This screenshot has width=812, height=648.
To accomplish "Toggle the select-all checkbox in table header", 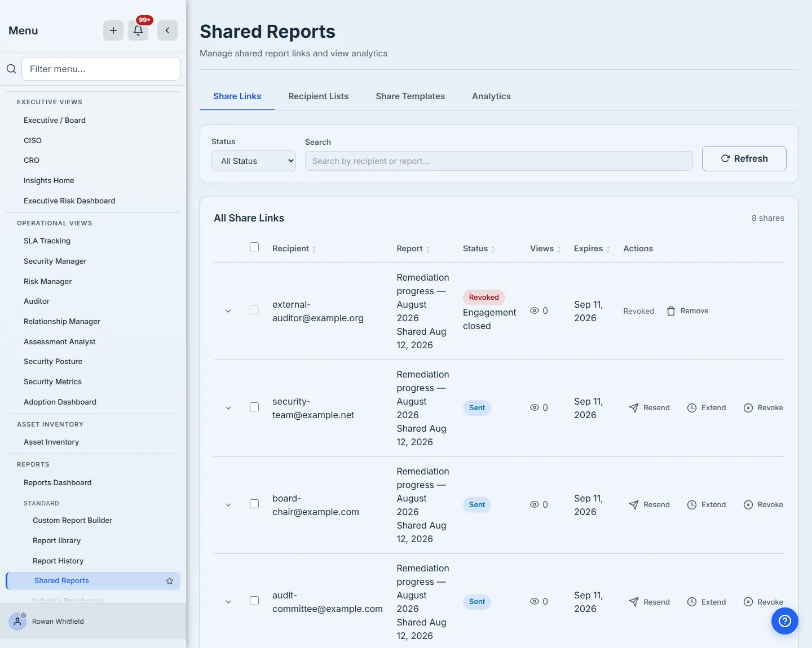I will (x=254, y=247).
